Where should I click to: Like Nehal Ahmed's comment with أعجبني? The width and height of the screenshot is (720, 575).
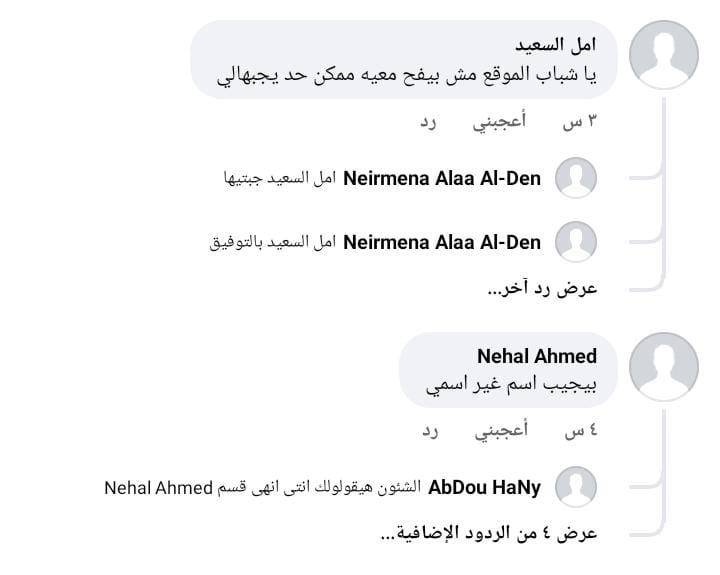499,432
